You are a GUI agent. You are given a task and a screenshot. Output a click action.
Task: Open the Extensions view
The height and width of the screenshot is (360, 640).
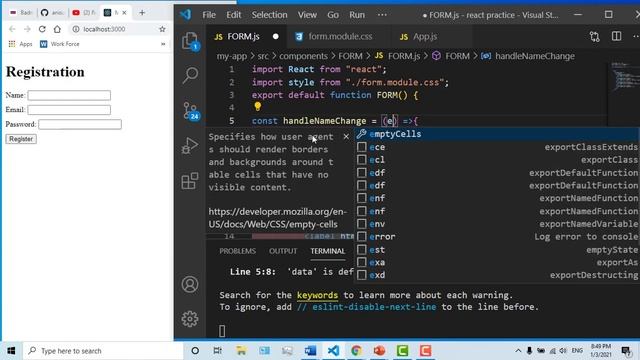click(x=190, y=181)
